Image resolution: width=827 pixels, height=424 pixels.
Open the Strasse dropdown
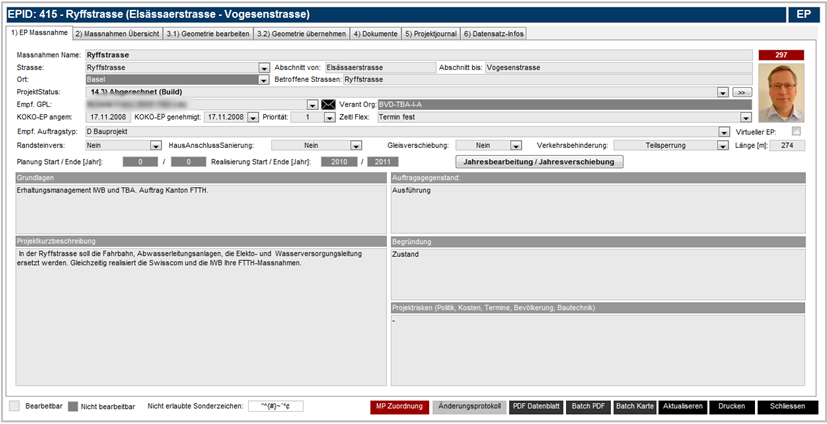point(264,67)
